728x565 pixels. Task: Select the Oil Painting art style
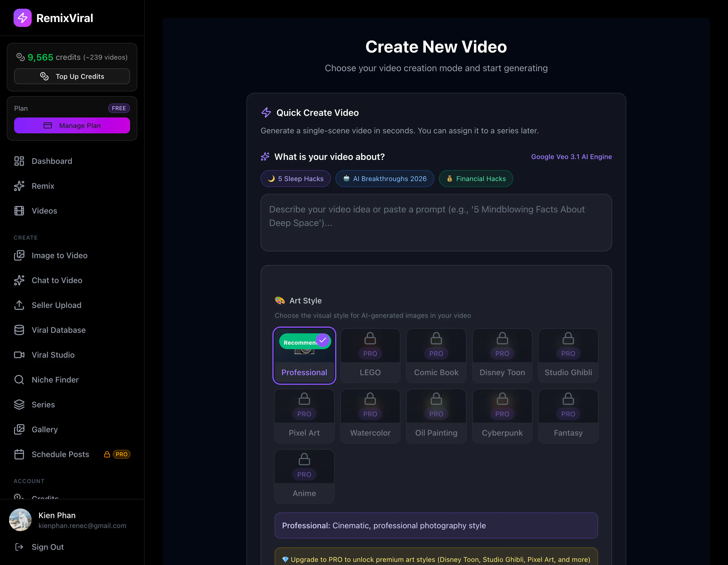pyautogui.click(x=436, y=416)
